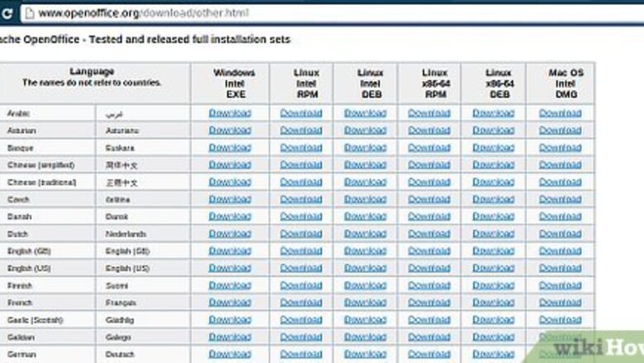Screen dimensions: 644x363
Task: Click the Language column header
Action: click(95, 83)
